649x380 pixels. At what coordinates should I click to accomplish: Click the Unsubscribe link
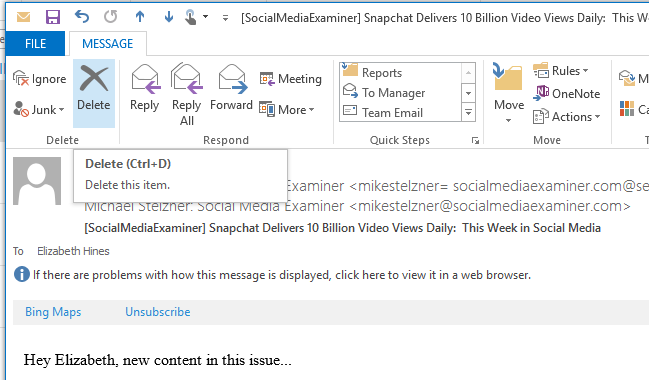pyautogui.click(x=158, y=312)
